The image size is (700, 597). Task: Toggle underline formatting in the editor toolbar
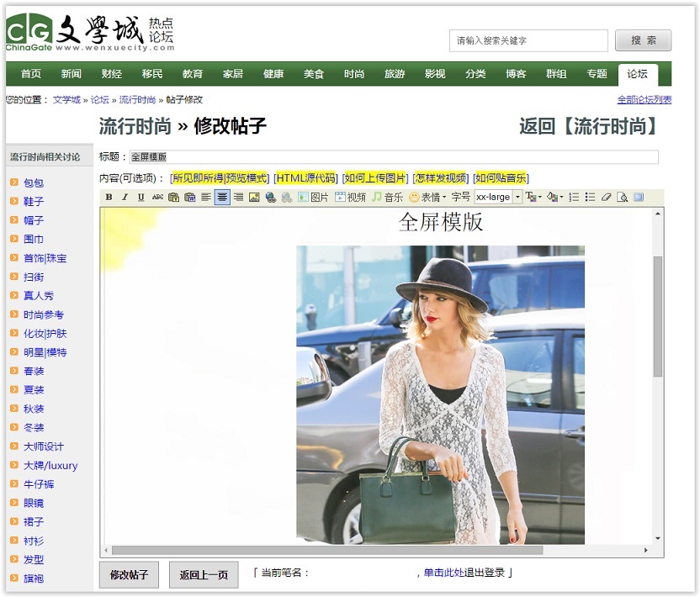(141, 198)
